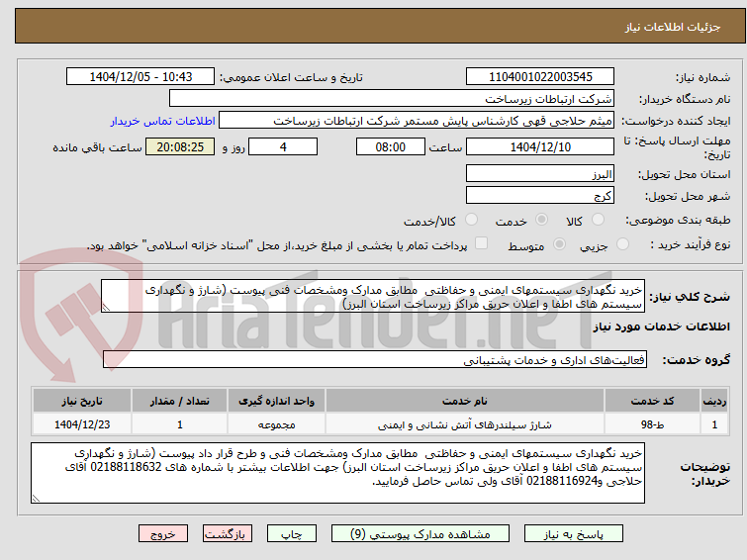Select the متوسط purchase type radio
Viewport: 747px width, 560px height.
click(559, 244)
